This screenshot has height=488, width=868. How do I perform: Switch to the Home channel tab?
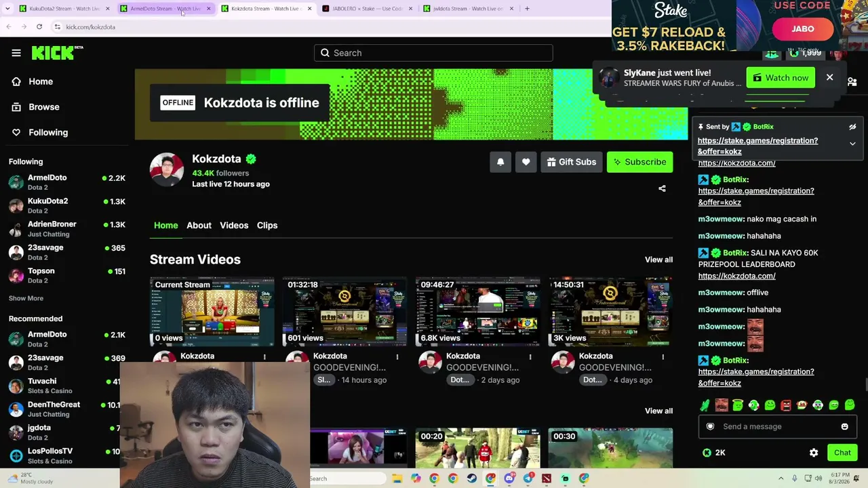click(x=165, y=225)
